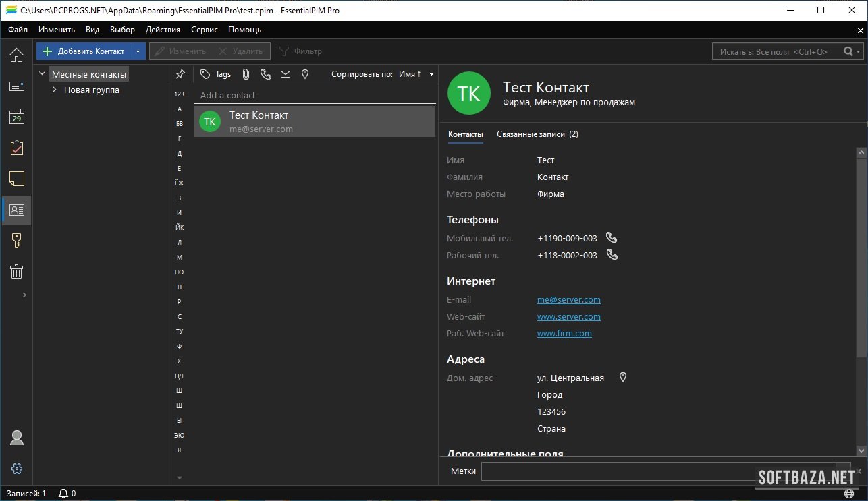Click the Mail envelope icon in the sidebar

coord(17,86)
